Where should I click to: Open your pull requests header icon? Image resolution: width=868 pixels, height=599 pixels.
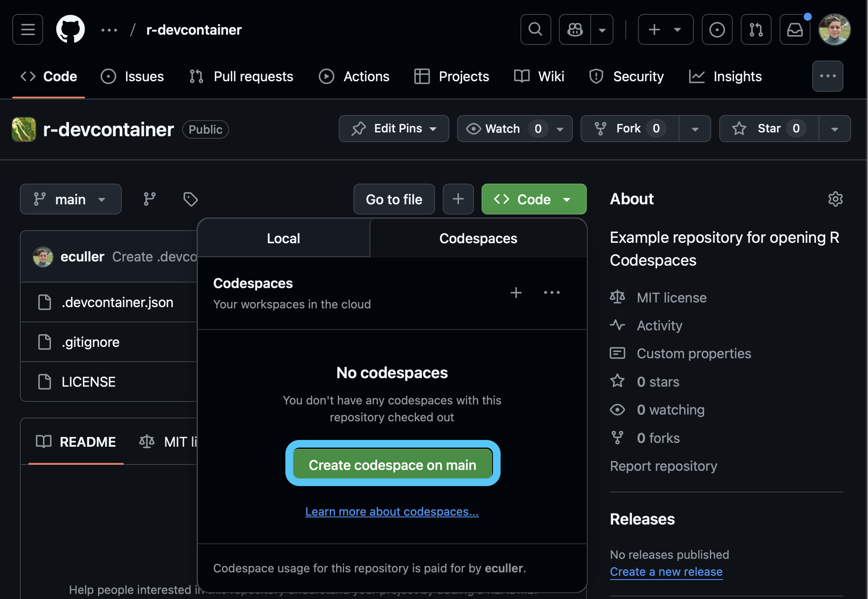[x=756, y=30]
